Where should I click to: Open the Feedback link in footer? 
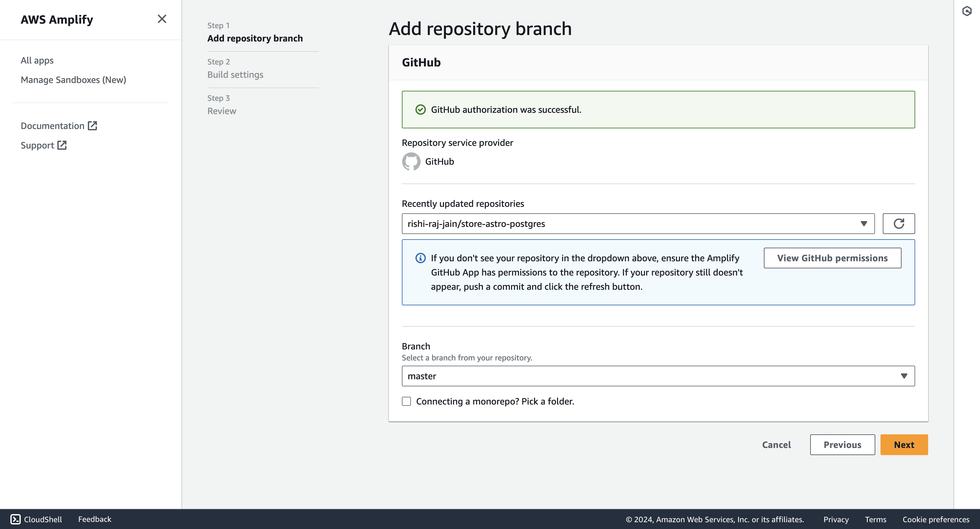point(94,519)
